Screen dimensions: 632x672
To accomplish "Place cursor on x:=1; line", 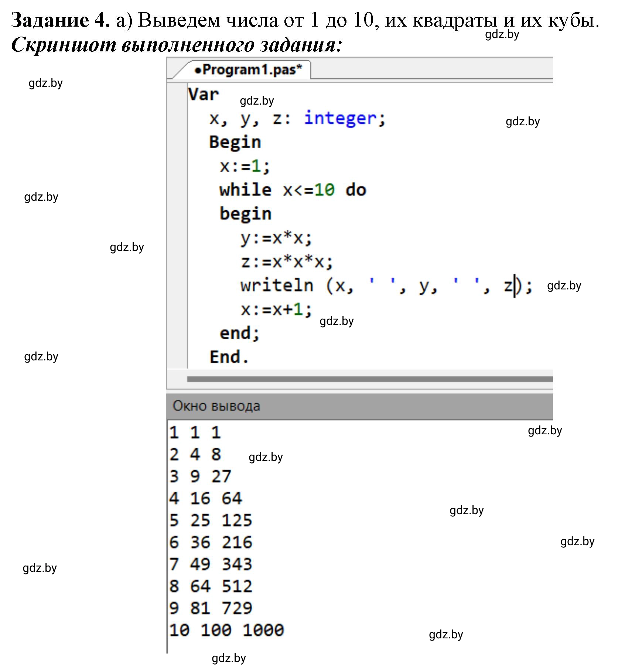I will [x=245, y=166].
